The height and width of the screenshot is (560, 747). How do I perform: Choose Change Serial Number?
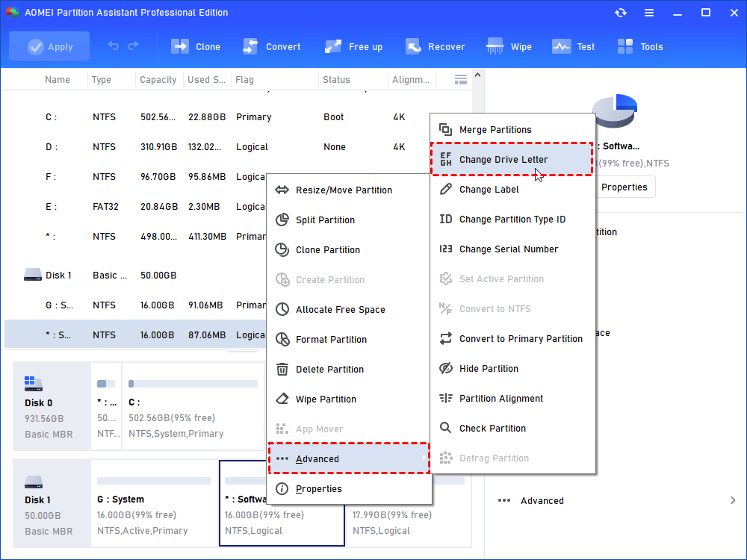(512, 249)
